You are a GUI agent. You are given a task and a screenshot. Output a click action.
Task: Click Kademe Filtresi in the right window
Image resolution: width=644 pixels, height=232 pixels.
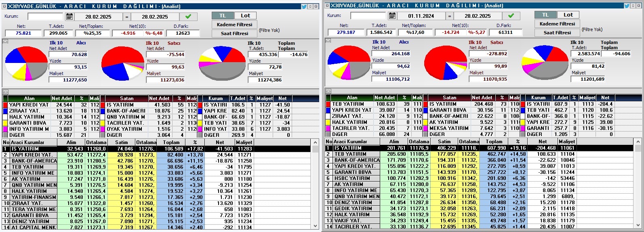[x=557, y=24]
